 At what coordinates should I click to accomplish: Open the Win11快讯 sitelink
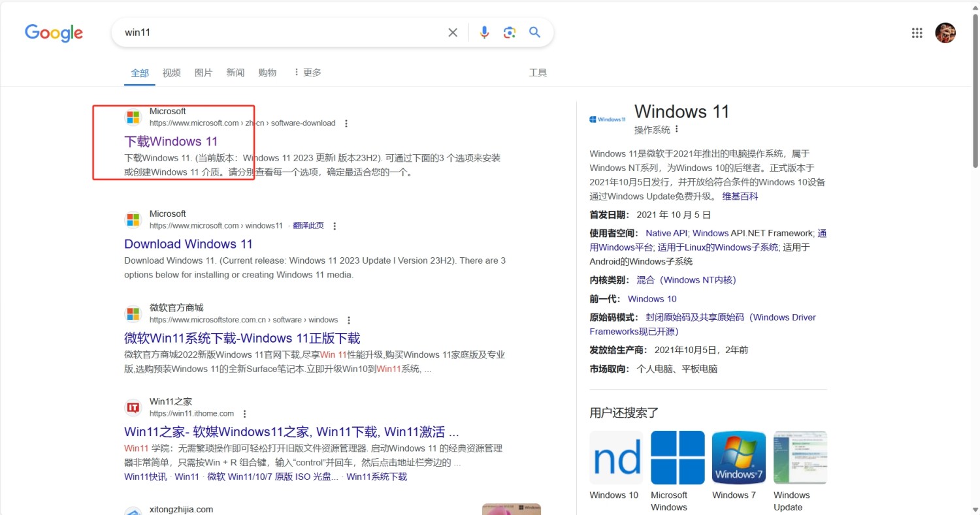click(x=146, y=476)
